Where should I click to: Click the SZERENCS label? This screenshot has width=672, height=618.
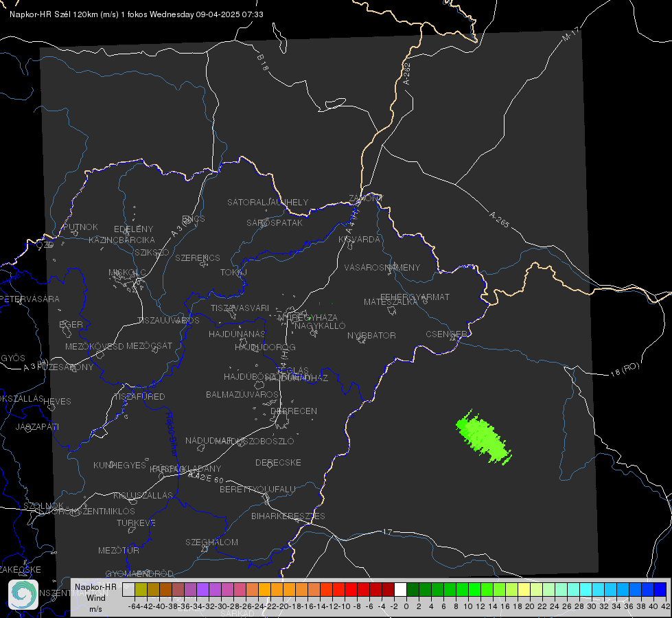coord(198,257)
